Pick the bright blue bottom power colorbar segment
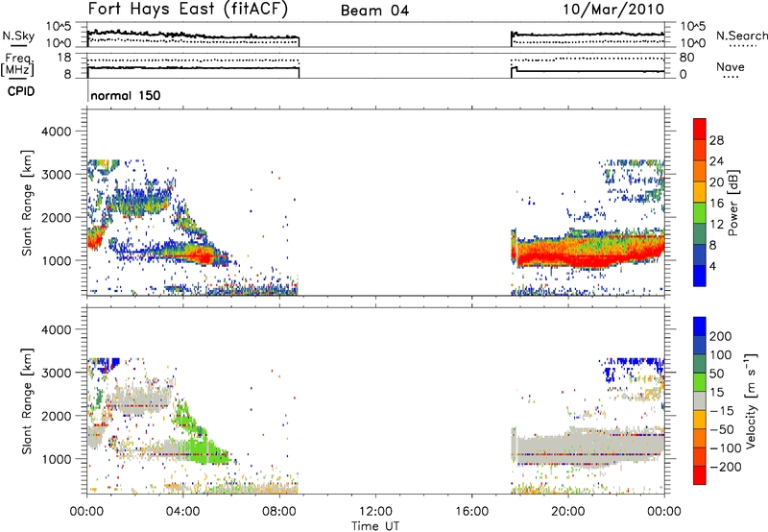768x532 pixels. point(700,276)
